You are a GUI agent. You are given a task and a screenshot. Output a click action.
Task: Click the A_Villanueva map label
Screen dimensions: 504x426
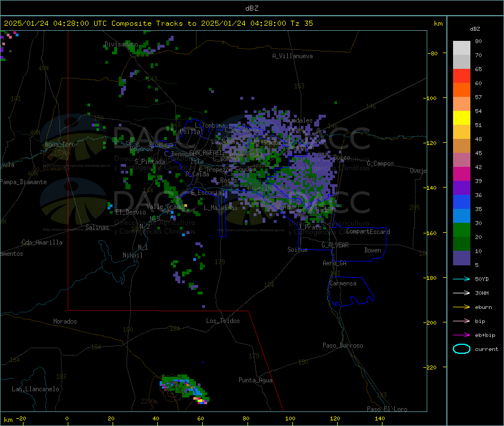[x=292, y=56]
